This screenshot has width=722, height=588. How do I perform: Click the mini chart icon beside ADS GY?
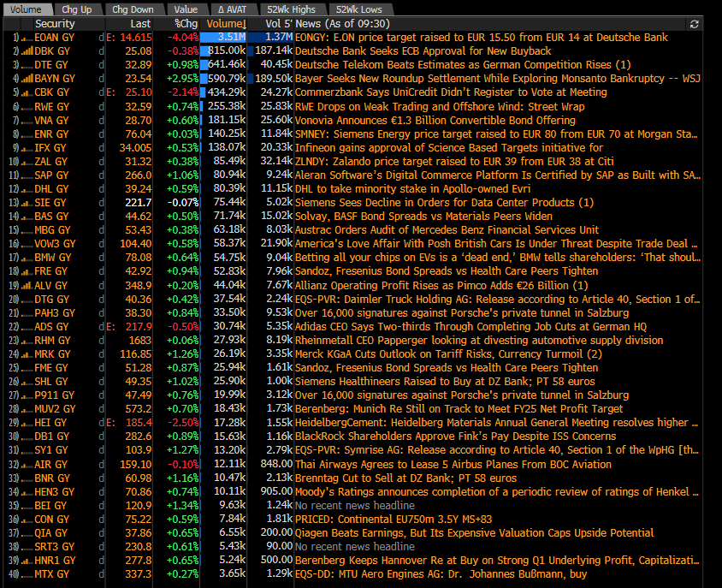click(27, 328)
